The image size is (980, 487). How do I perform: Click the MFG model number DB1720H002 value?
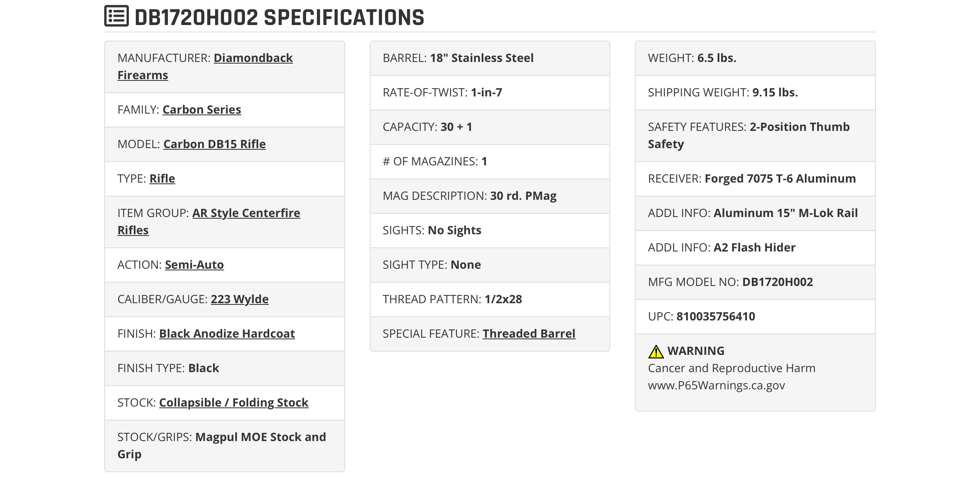[x=778, y=282]
